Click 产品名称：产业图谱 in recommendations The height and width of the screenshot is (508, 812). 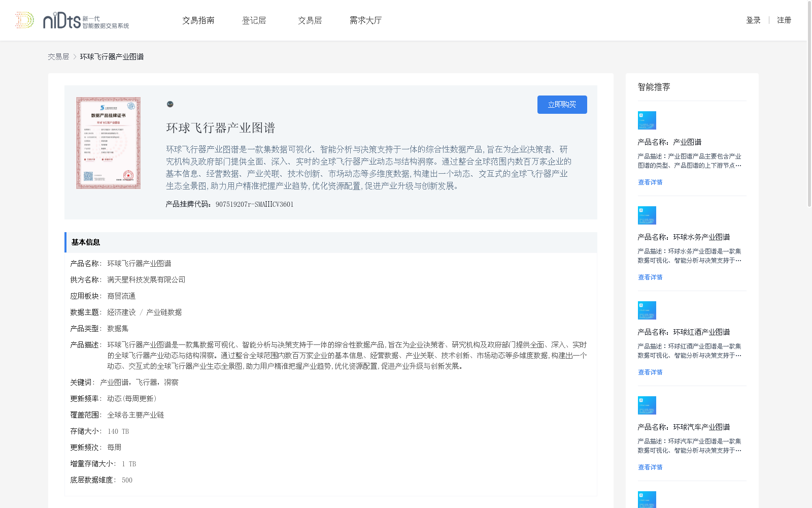tap(670, 142)
